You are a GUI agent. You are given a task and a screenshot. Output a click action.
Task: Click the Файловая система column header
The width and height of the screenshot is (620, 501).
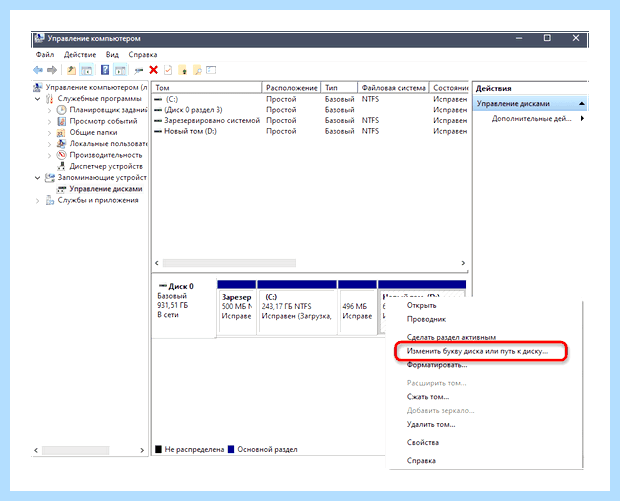click(x=393, y=88)
